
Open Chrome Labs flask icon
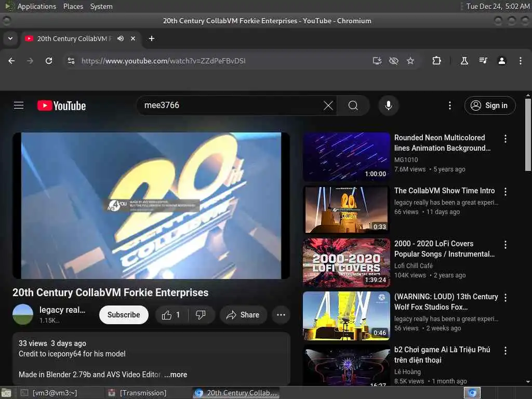click(464, 61)
